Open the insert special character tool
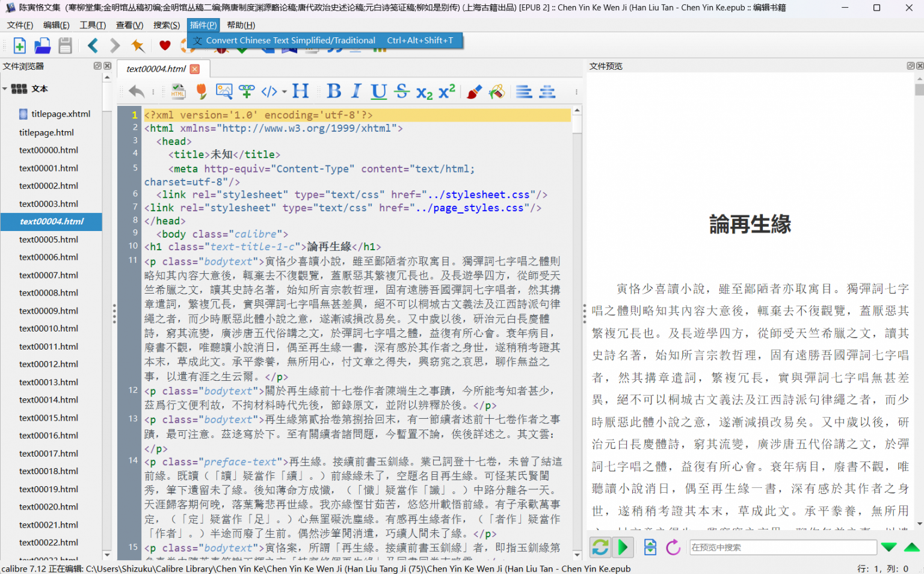 [x=201, y=91]
